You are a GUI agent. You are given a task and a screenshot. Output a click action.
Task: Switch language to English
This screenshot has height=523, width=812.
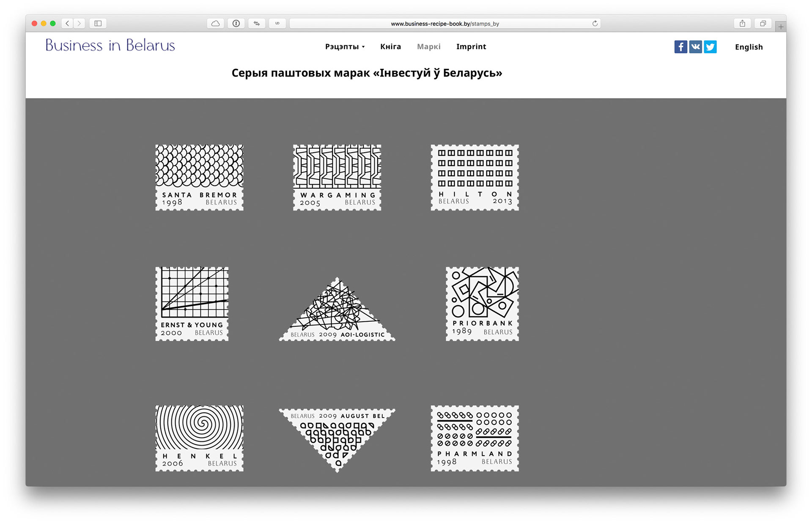tap(749, 47)
